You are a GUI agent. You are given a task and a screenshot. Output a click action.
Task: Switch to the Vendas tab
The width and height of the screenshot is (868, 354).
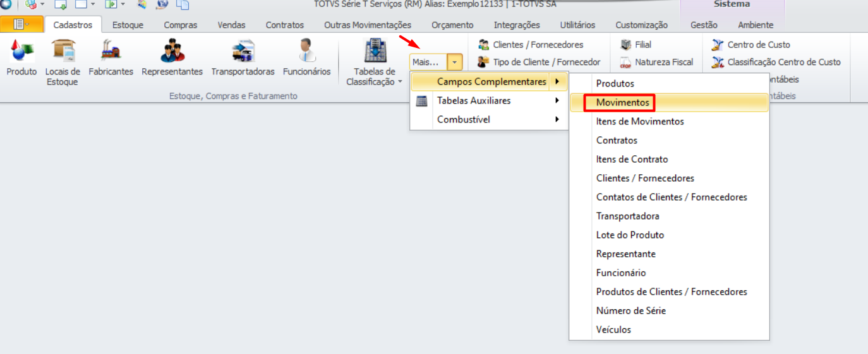(231, 25)
